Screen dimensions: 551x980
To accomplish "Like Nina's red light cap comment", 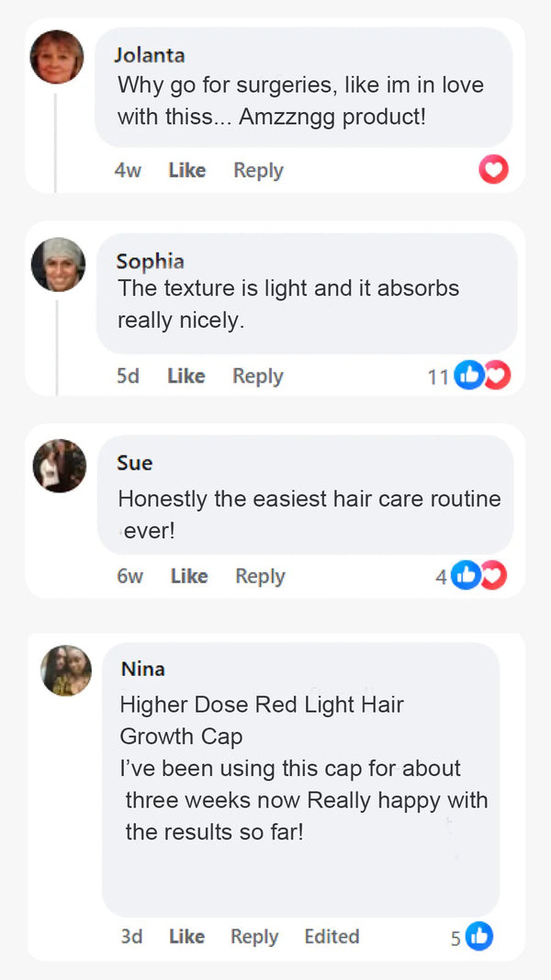I will point(186,936).
